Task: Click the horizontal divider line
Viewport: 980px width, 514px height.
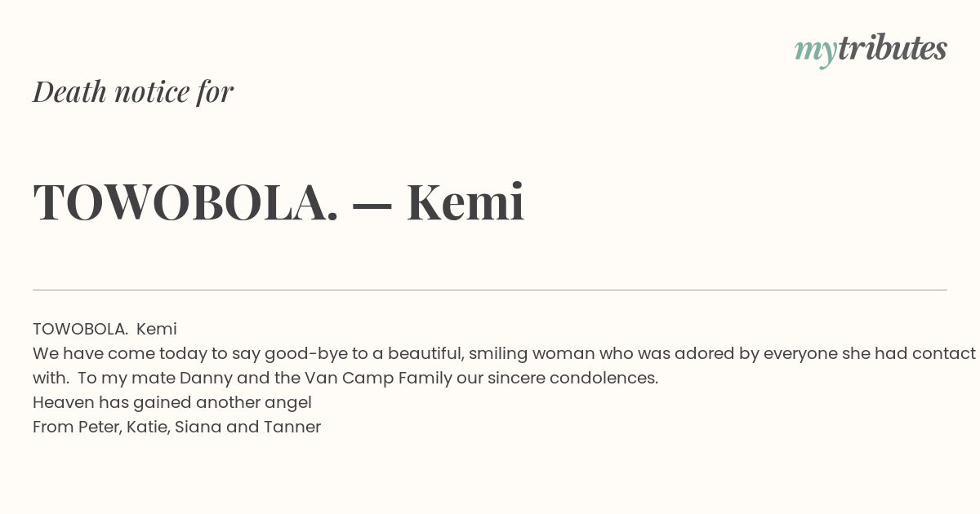Action: tap(490, 290)
